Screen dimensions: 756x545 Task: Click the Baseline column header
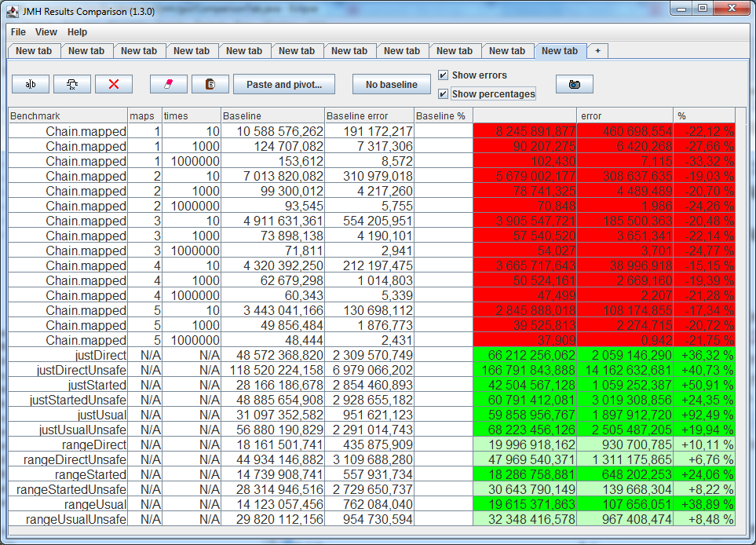pyautogui.click(x=272, y=115)
